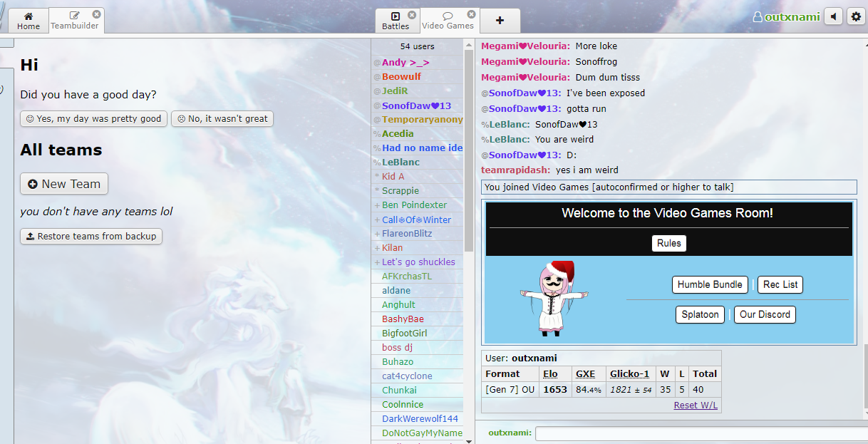Select user Chunkai
Screen dimensions: 868x444
click(x=418, y=391)
